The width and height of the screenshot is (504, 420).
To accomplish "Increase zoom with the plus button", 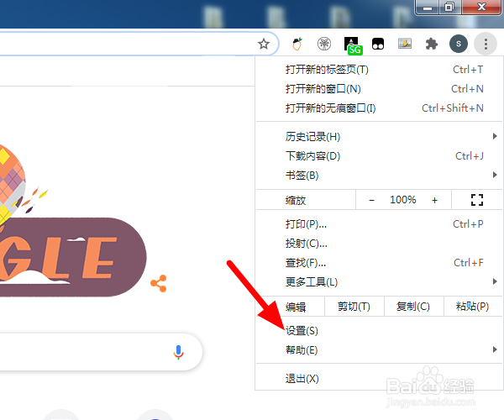I will 434,200.
